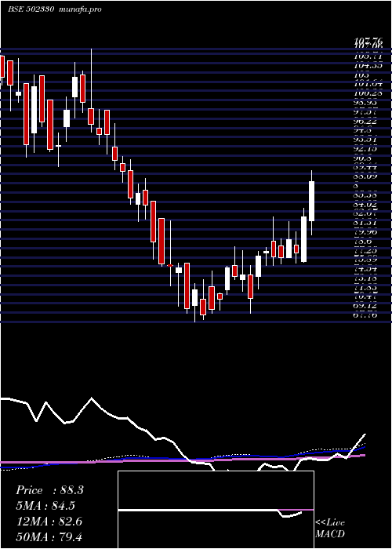Screen dimensions: 392x549
Task: Click the latest rightmost white candlestick
Action: click(311, 201)
